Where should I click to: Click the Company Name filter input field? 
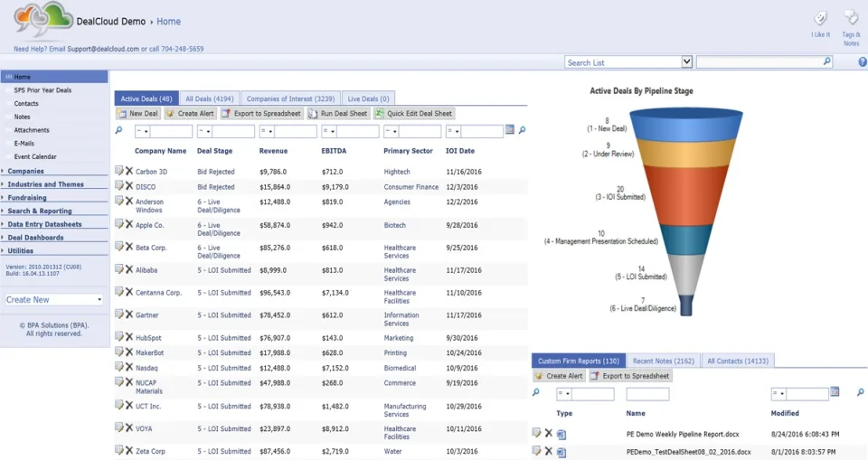point(171,131)
